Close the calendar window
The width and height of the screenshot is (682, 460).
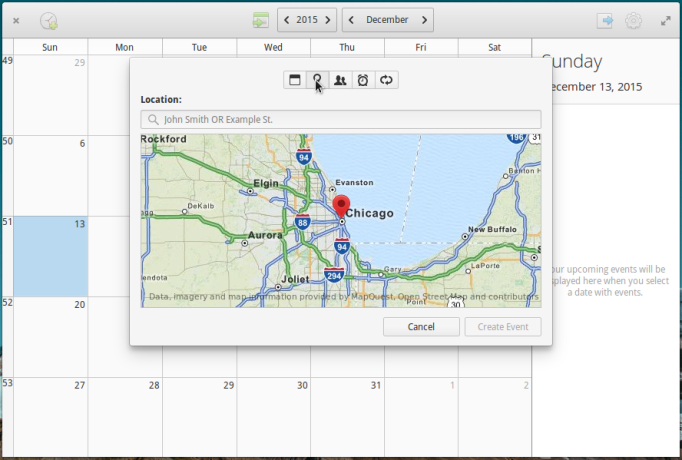(x=16, y=20)
